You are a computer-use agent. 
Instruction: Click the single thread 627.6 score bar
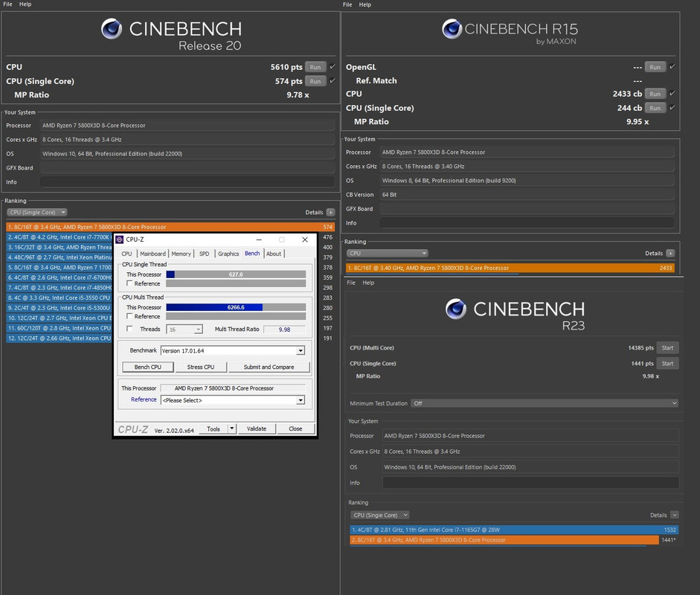point(236,274)
